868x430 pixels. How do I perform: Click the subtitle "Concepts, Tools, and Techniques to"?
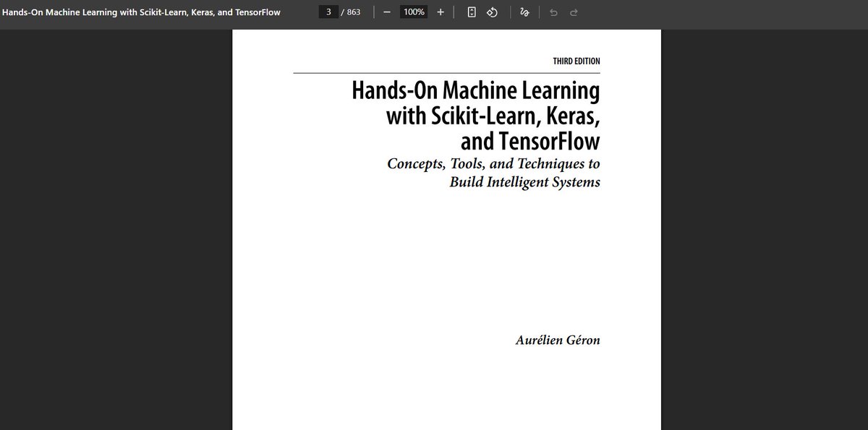pyautogui.click(x=493, y=163)
